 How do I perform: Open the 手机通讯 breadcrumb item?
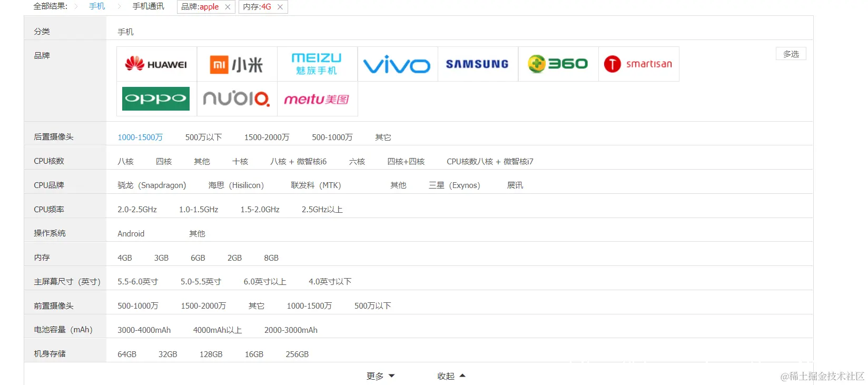[148, 6]
